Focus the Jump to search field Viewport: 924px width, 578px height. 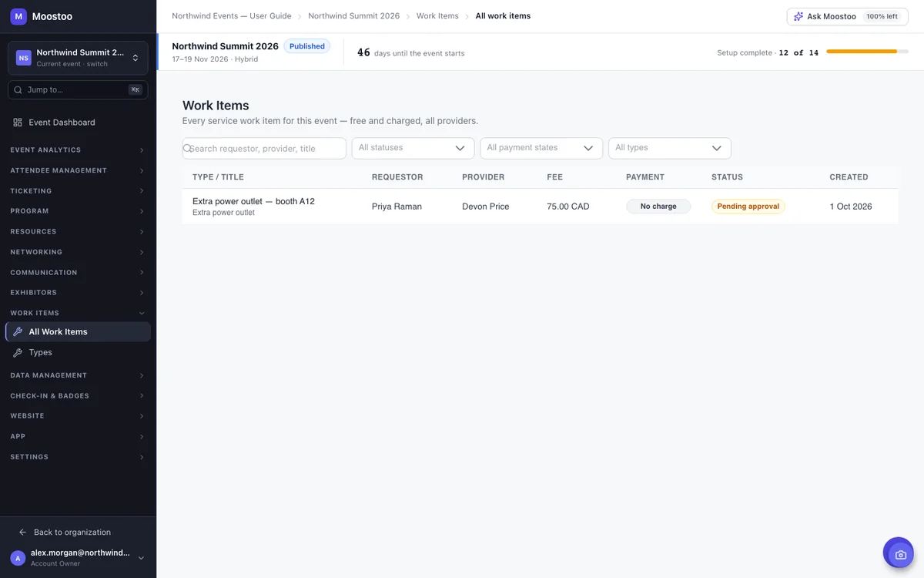(78, 90)
